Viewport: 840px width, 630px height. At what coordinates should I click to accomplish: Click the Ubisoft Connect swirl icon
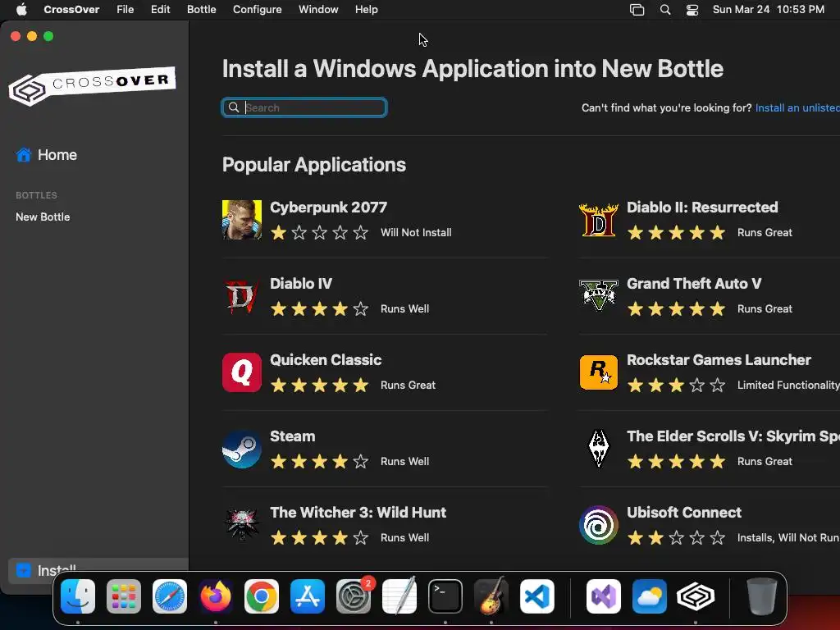point(598,525)
